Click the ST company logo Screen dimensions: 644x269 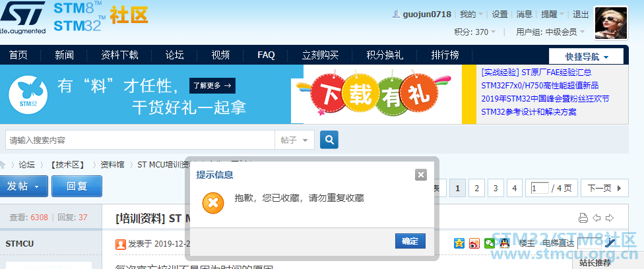click(22, 16)
